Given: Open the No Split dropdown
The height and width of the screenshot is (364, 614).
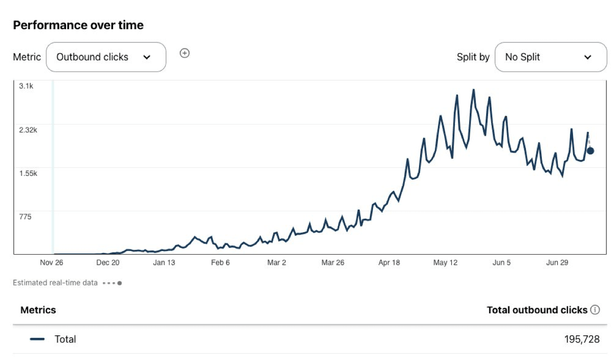Looking at the screenshot, I should tap(551, 57).
